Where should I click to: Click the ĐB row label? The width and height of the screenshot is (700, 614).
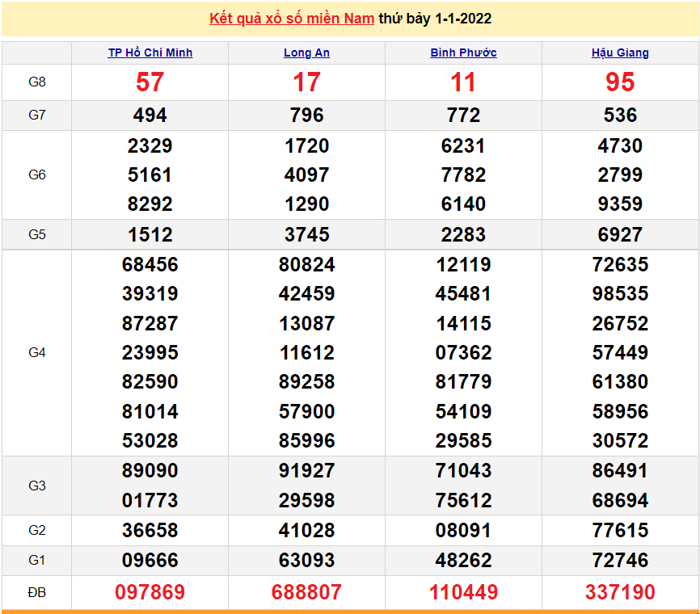[x=37, y=592]
